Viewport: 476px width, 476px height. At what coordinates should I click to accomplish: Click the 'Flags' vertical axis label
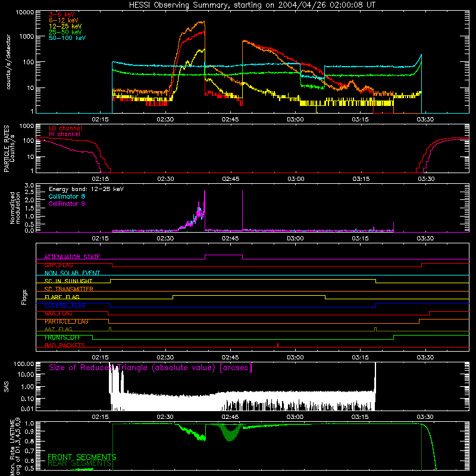pos(24,297)
